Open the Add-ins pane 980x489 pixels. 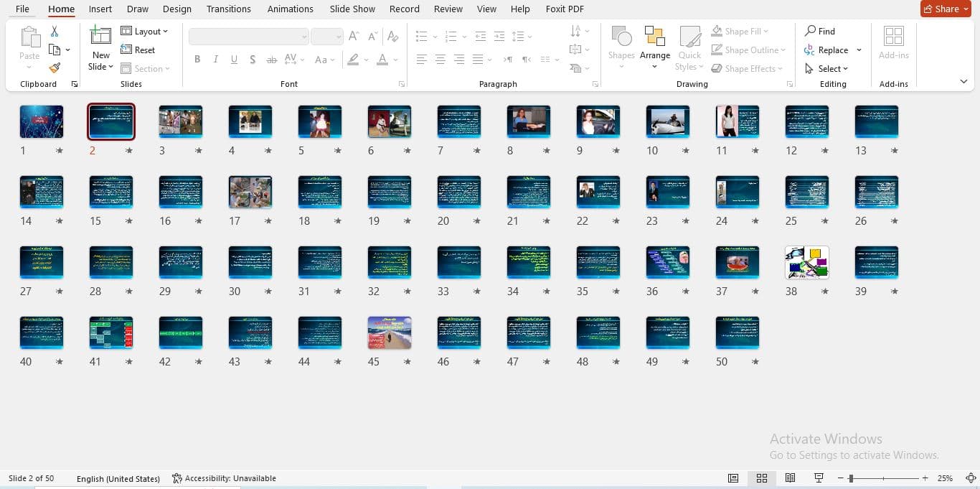point(894,45)
